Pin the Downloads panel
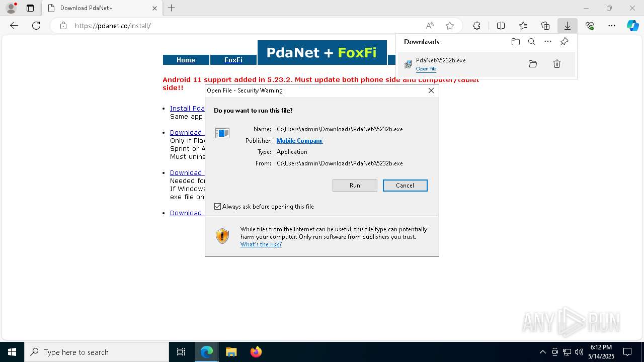 (564, 42)
